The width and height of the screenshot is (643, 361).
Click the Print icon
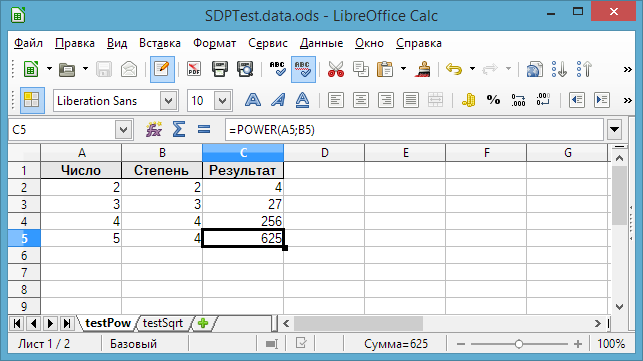[x=220, y=69]
